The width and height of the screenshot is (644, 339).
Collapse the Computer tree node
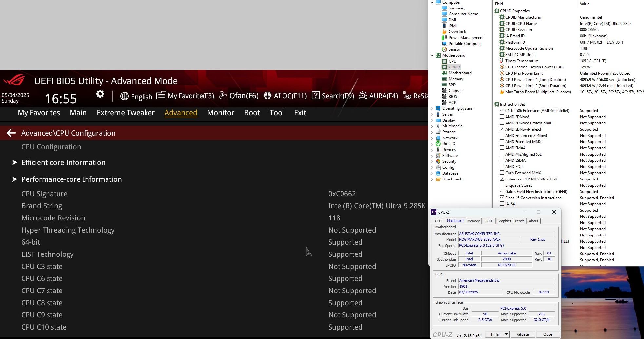coord(432,2)
